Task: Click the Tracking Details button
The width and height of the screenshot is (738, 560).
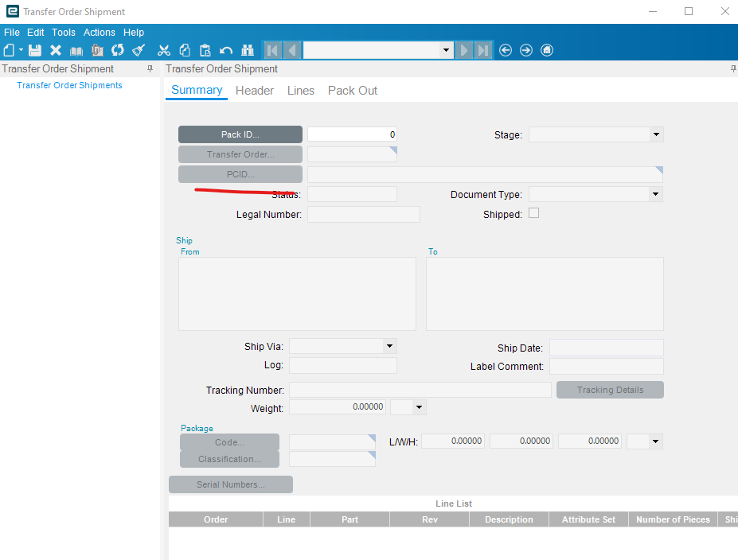Action: [610, 390]
